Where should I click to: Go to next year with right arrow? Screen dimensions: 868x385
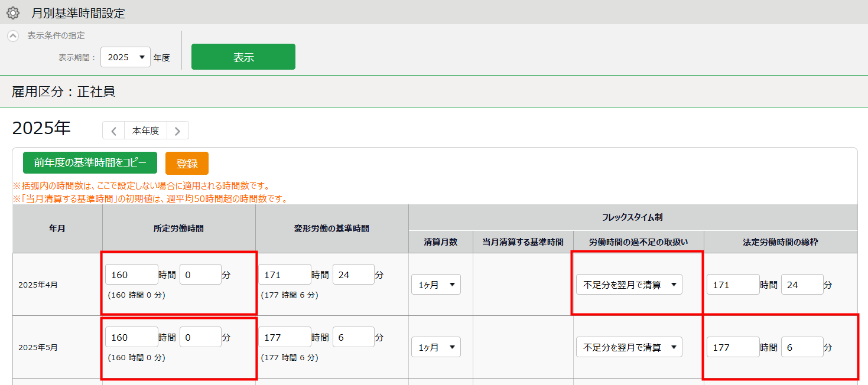pos(177,130)
